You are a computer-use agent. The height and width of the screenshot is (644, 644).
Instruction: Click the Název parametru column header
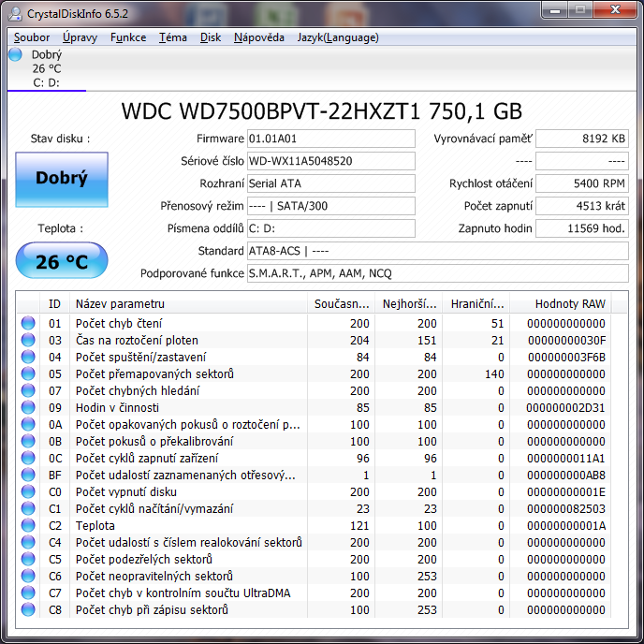point(188,304)
